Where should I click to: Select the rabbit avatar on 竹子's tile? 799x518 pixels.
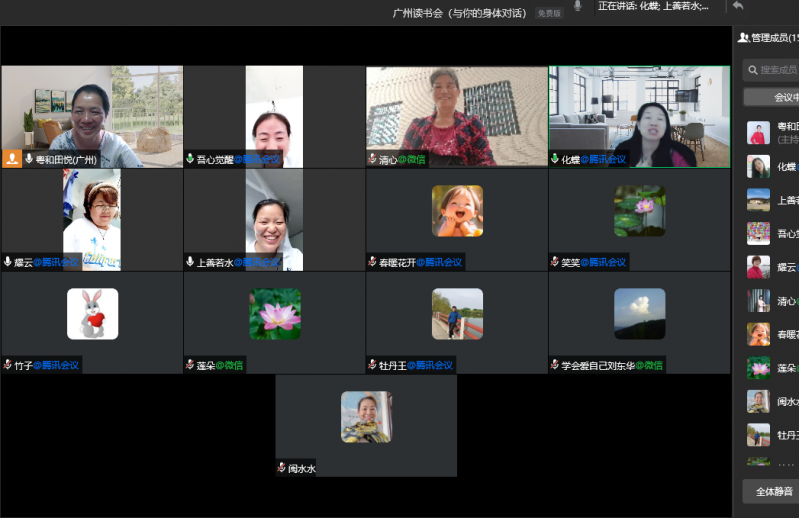[92, 314]
